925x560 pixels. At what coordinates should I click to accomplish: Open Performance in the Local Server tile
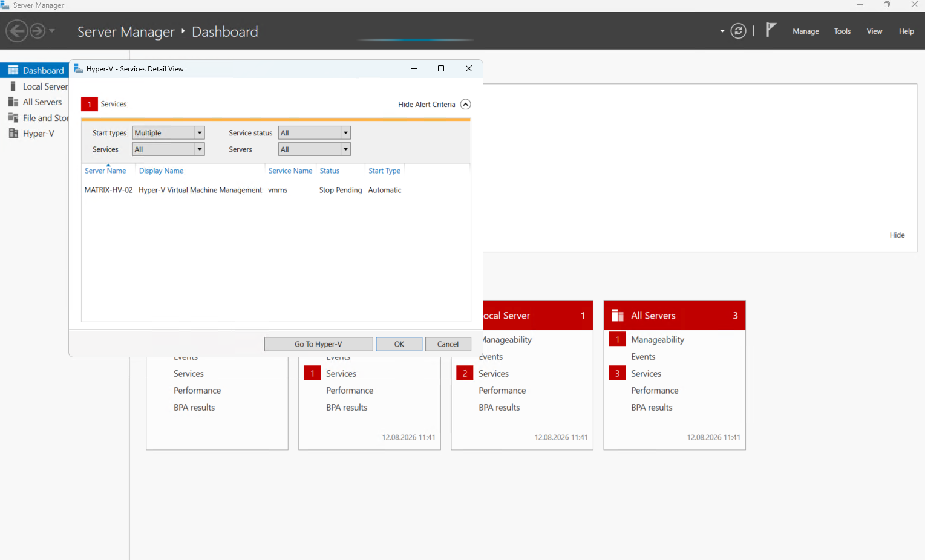click(x=502, y=391)
